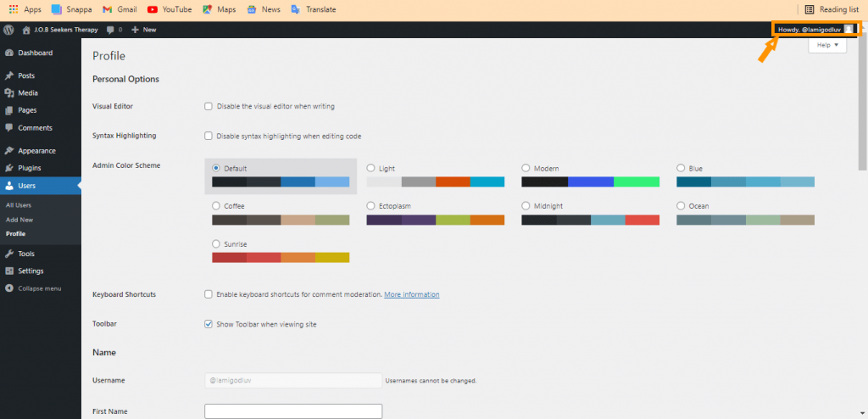
Task: Open More information link
Action: (412, 294)
